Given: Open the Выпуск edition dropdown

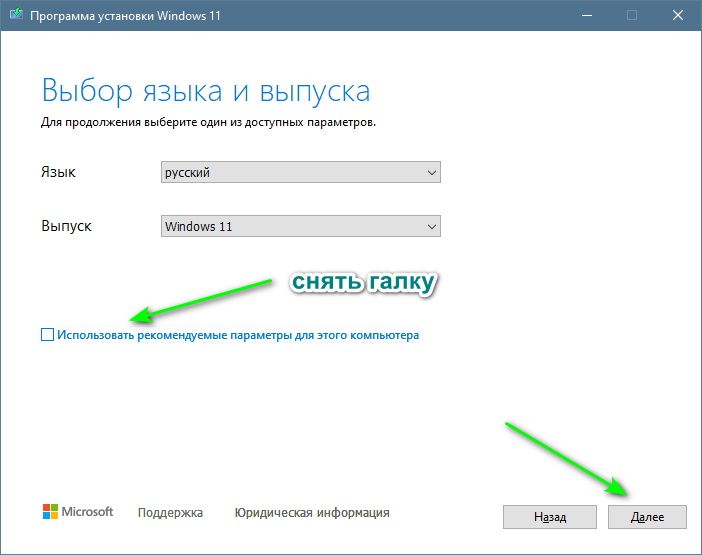Looking at the screenshot, I should coord(301,226).
